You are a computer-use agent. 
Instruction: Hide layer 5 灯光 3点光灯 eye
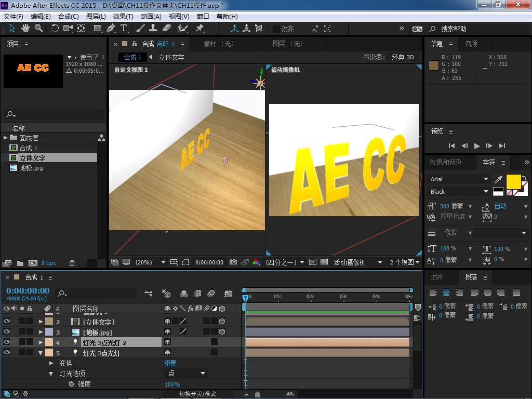[x=6, y=353]
